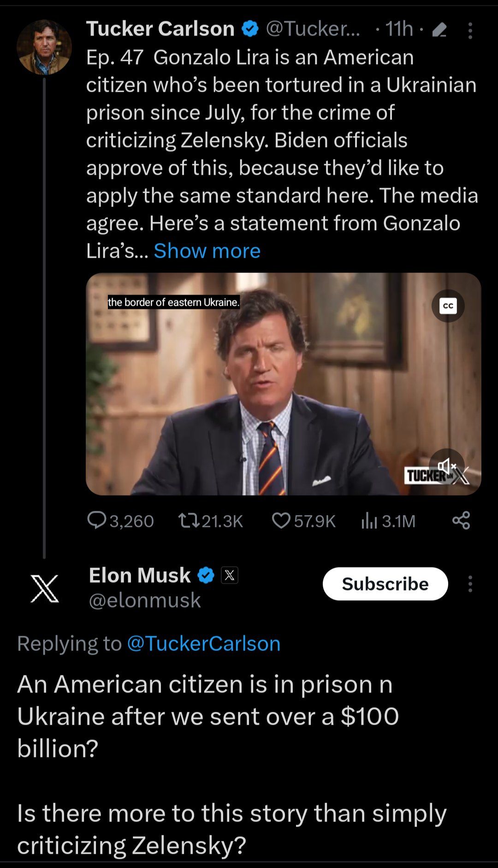Open more options menu beside Subscribe
The image size is (498, 868).
(470, 584)
